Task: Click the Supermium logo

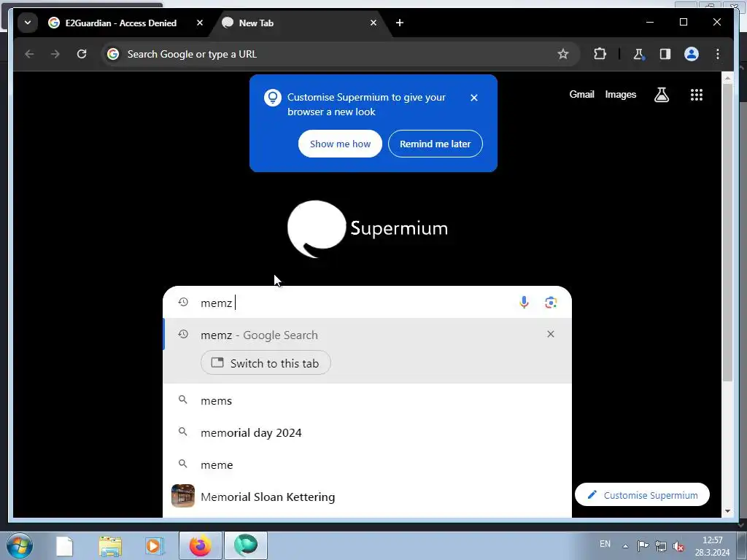Action: tap(368, 229)
